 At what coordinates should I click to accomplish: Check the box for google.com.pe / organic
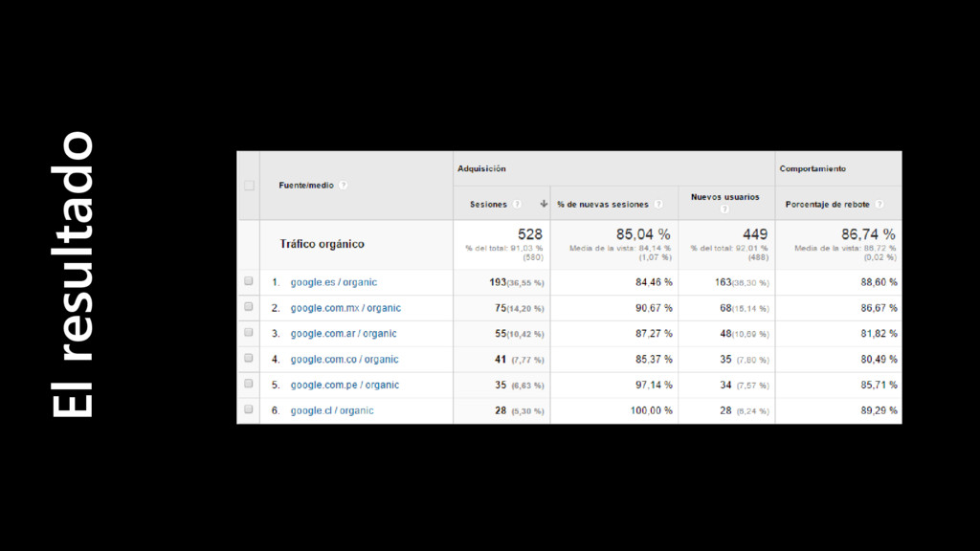coord(249,384)
